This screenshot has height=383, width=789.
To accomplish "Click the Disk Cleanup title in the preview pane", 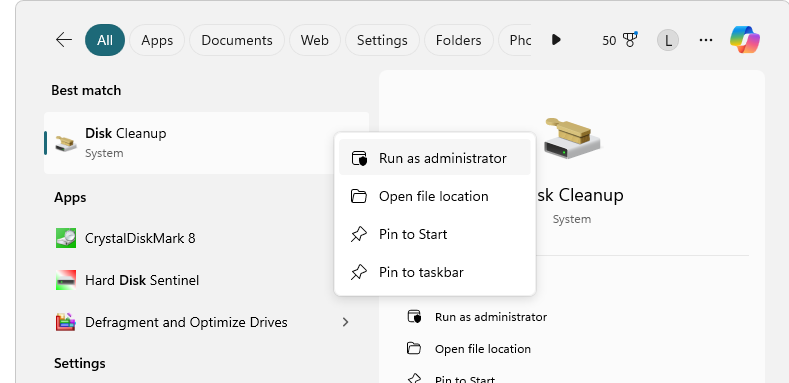I will 579,195.
